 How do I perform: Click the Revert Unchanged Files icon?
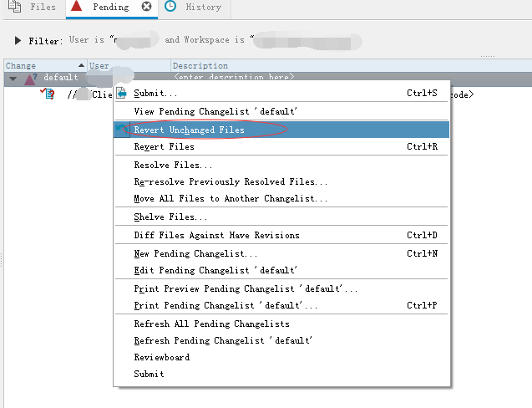[122, 130]
